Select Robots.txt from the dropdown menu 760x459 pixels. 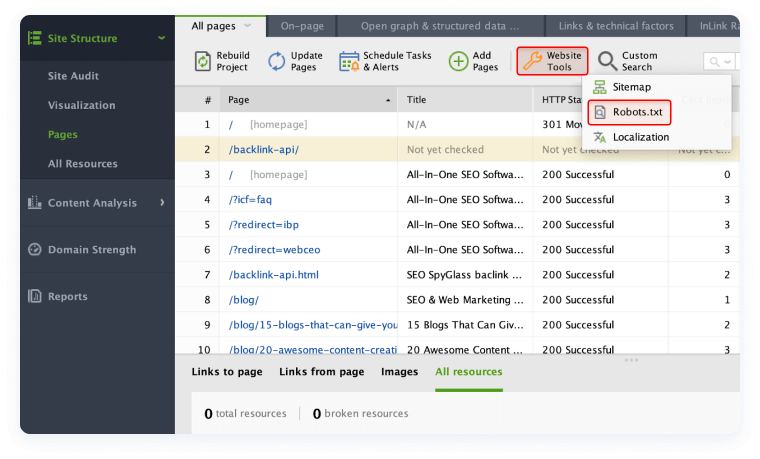tap(631, 112)
